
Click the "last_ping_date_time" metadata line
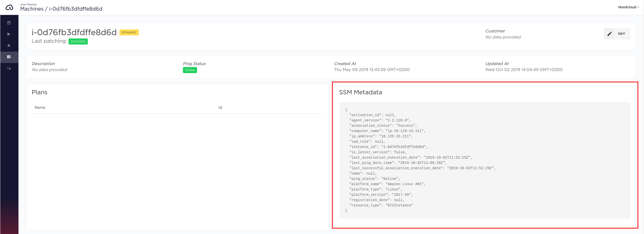pos(398,163)
